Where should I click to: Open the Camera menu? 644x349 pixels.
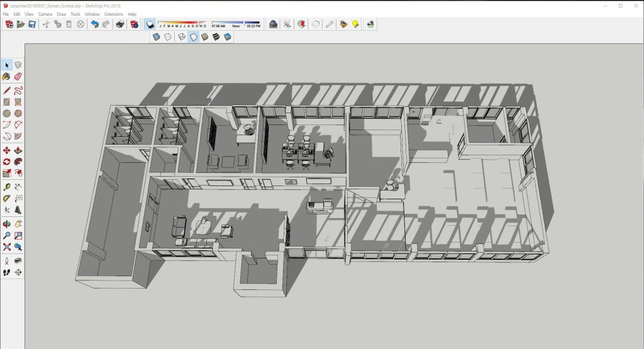[x=45, y=14]
